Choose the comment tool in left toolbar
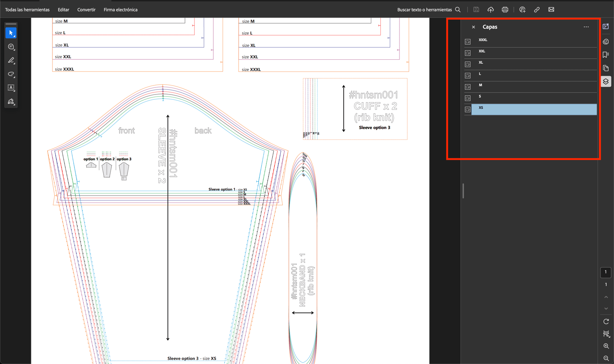The width and height of the screenshot is (614, 364). (11, 47)
